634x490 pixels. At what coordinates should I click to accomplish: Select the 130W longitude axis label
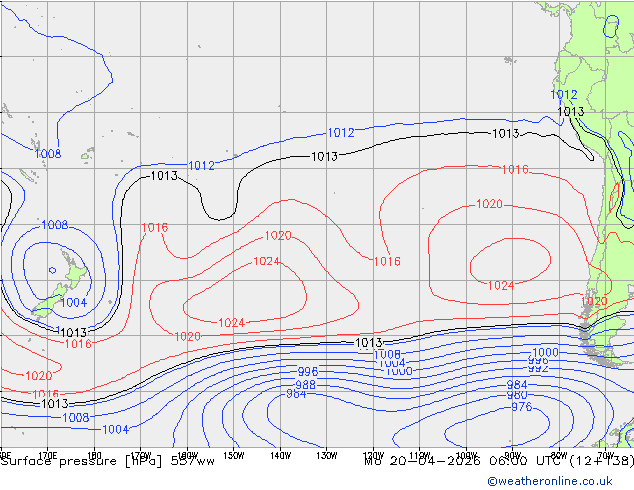[327, 456]
